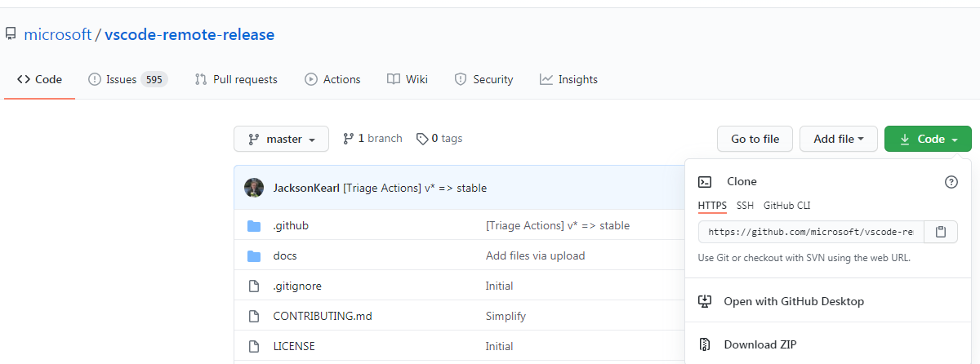
Task: Copy the clone URL with clipboard icon
Action: (x=941, y=232)
